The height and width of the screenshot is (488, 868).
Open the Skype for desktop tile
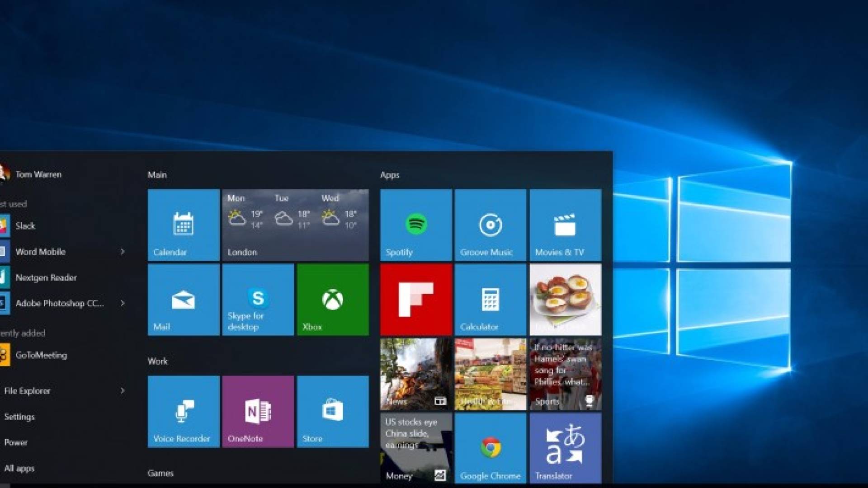[x=258, y=300]
